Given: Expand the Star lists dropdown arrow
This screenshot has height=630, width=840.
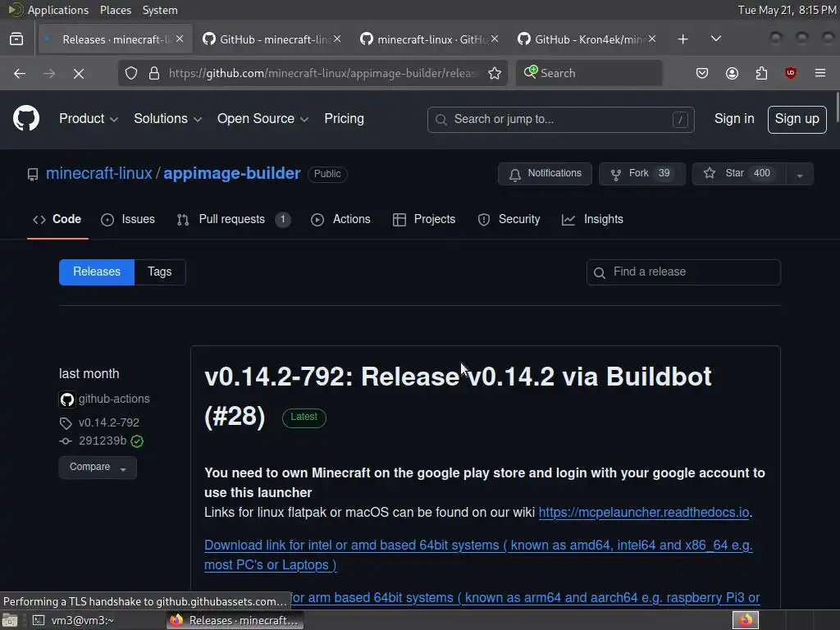Looking at the screenshot, I should (x=800, y=174).
